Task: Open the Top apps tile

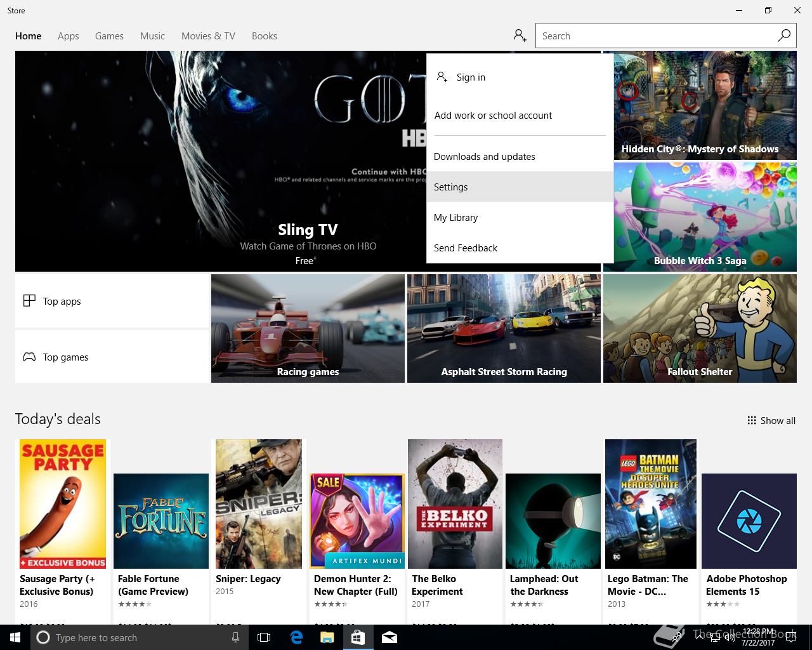Action: coord(112,301)
